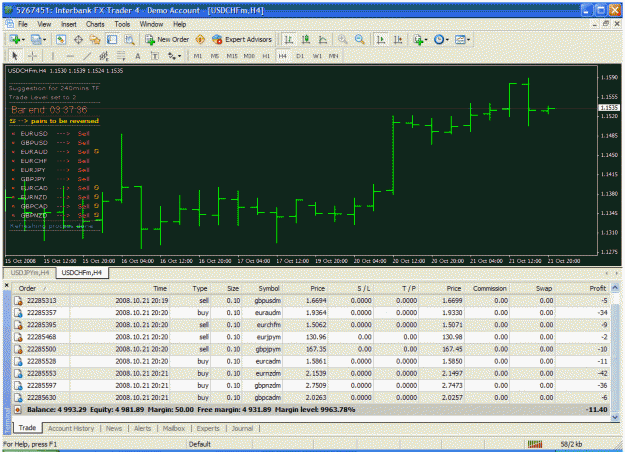
Task: Click terminal scrollbar down arrow
Action: tap(615, 417)
